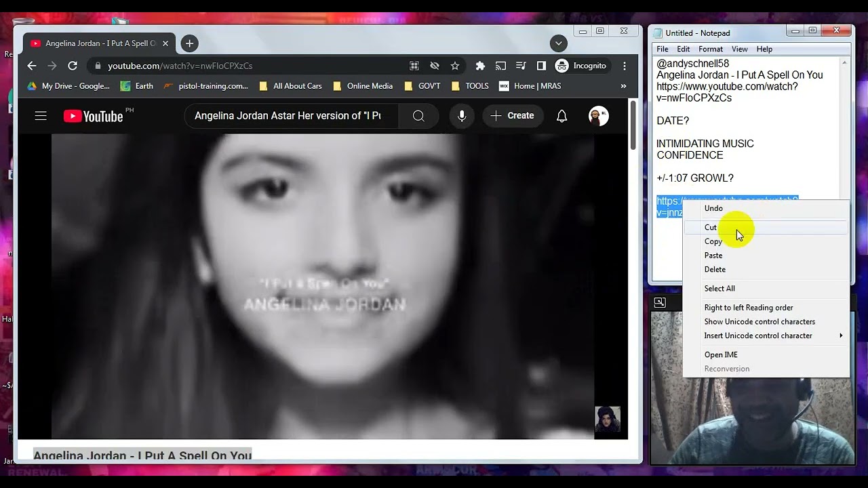Image resolution: width=868 pixels, height=488 pixels.
Task: Click third-party cookies blocked eye icon
Action: point(435,66)
